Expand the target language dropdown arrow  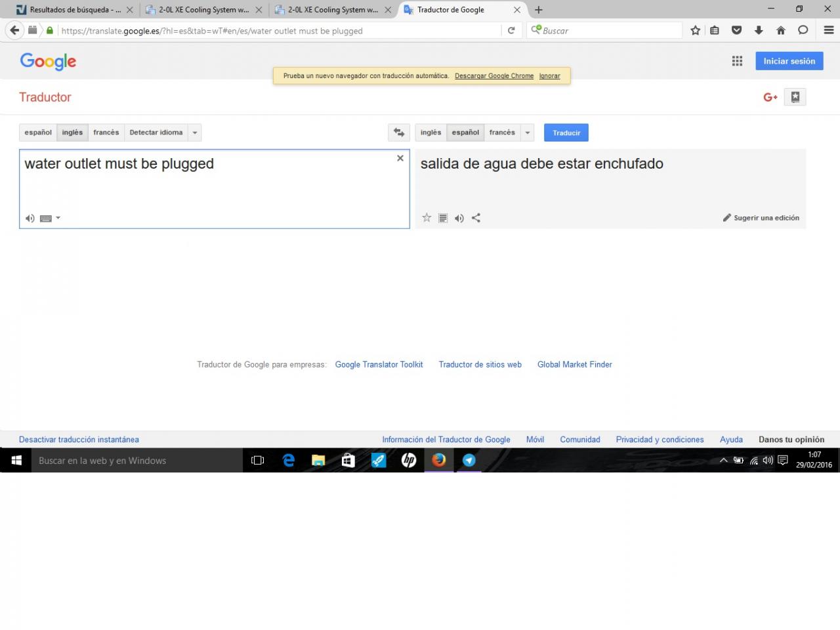point(528,133)
